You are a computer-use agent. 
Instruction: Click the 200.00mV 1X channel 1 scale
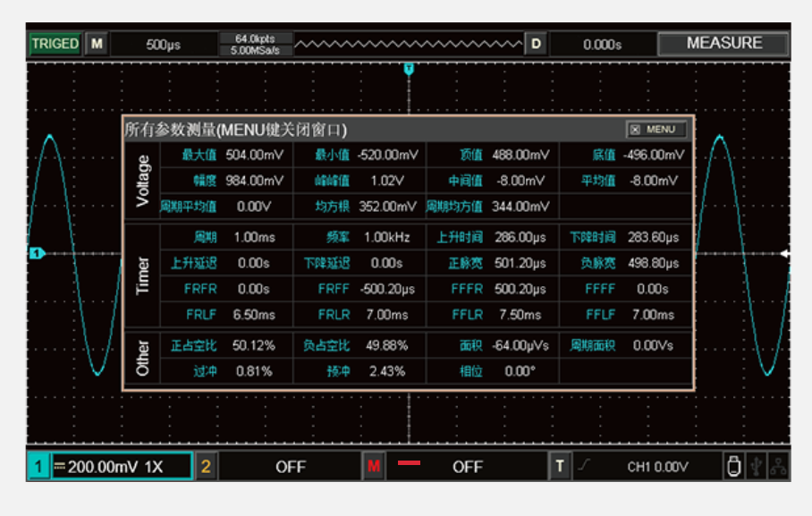click(x=123, y=467)
